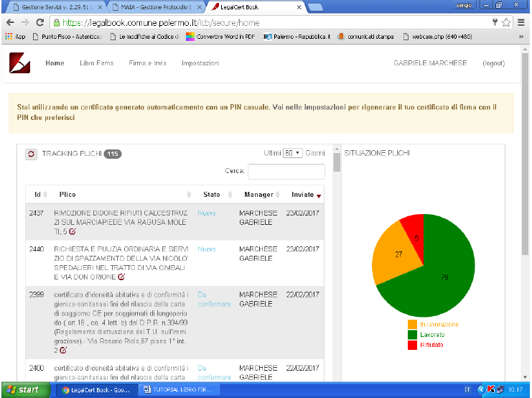532x398 pixels.
Task: Switch to Gestione Servizi tab
Action: pos(55,6)
